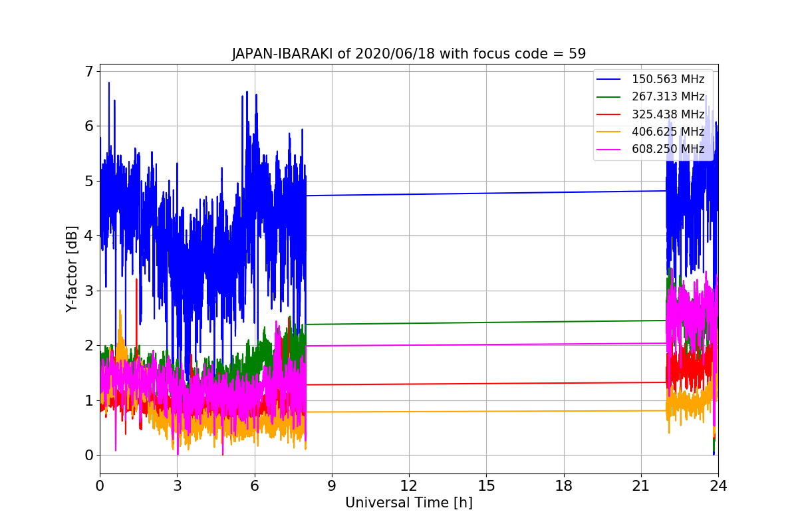Click the green flat line at 15 hours
The width and height of the screenshot is (798, 532).
click(486, 323)
